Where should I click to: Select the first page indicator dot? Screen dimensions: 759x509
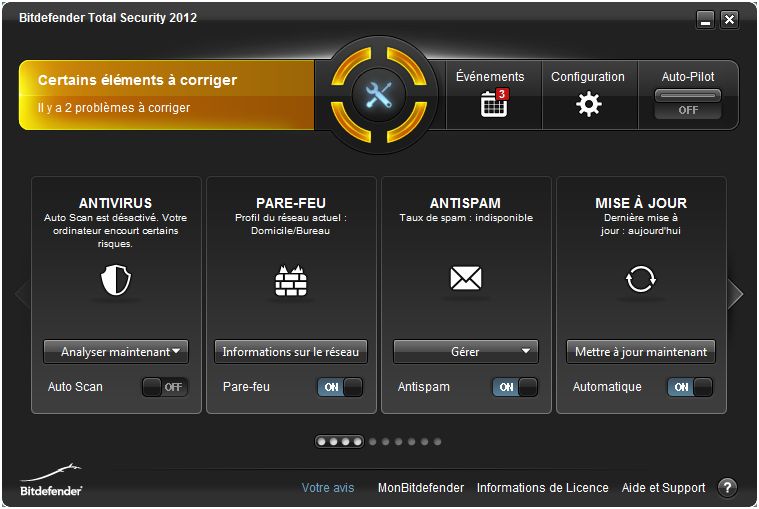coord(321,442)
